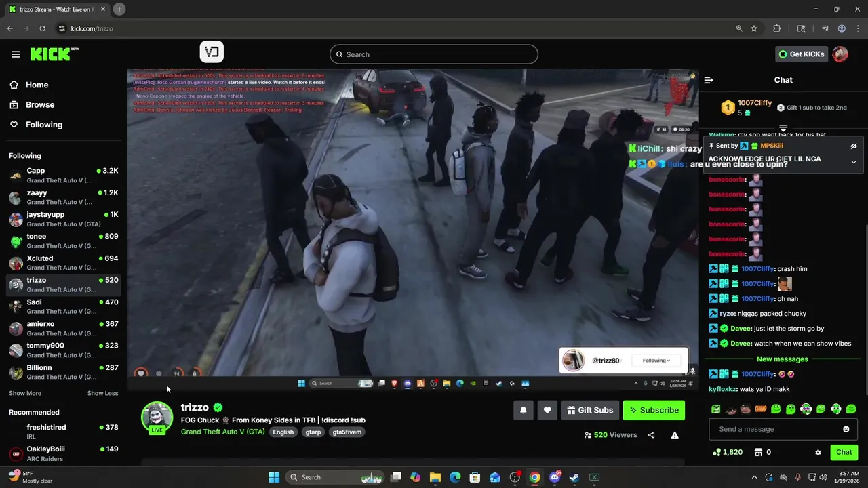Click the Gift Subs button
868x488 pixels.
[590, 410]
